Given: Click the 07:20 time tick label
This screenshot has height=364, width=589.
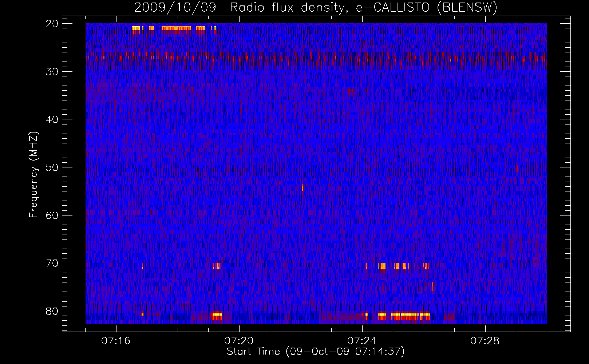Looking at the screenshot, I should click(239, 341).
